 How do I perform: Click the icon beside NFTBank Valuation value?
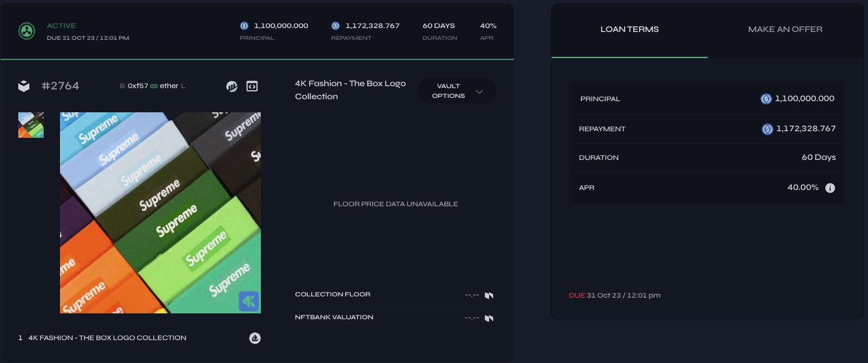[489, 318]
